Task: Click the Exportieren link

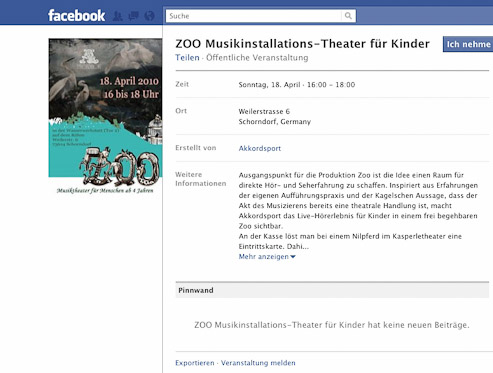Action: pos(195,363)
